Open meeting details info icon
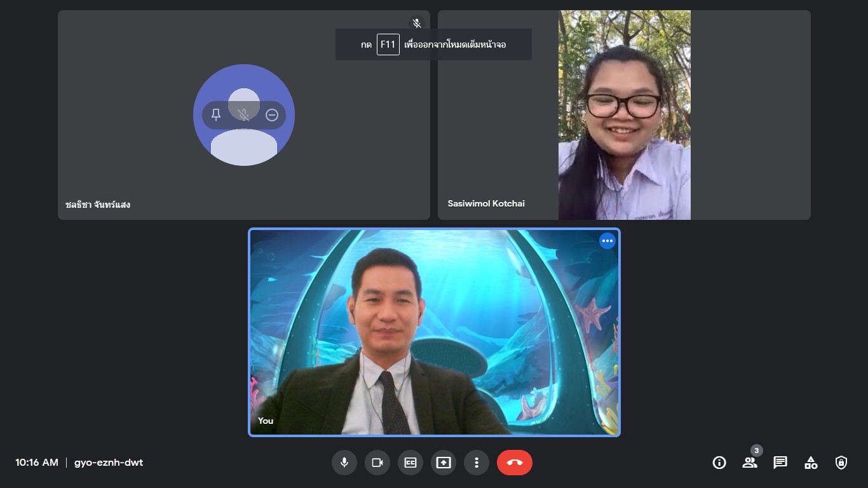 pos(719,463)
